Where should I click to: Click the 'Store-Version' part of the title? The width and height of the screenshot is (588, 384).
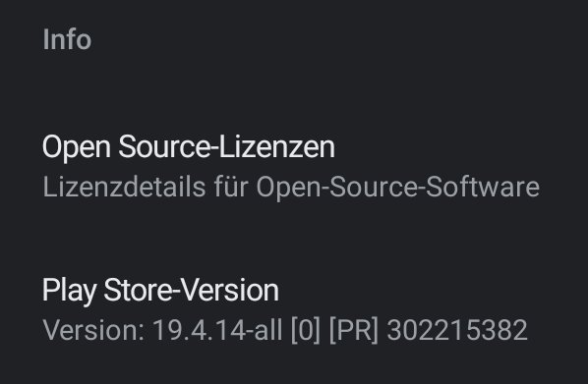pos(191,291)
